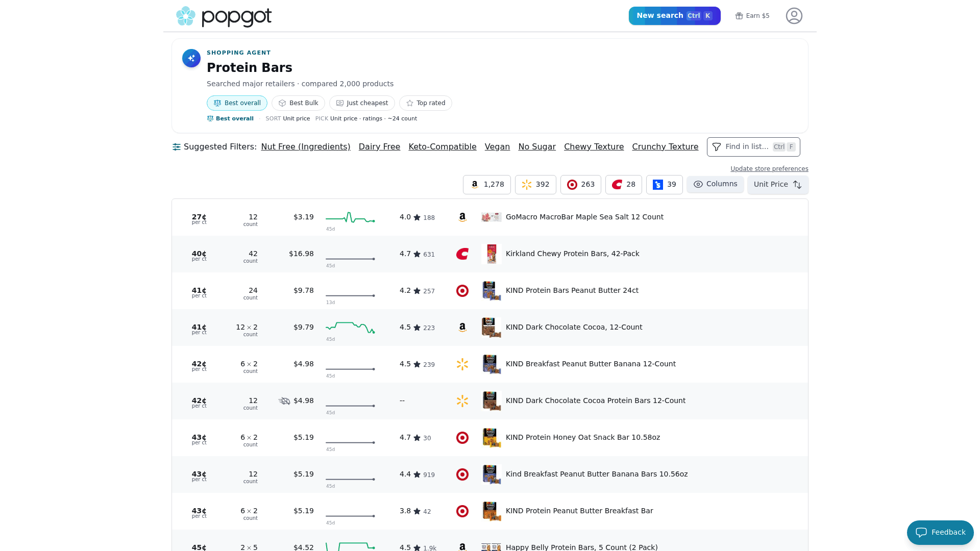Select the Just cheapest tab

point(362,103)
